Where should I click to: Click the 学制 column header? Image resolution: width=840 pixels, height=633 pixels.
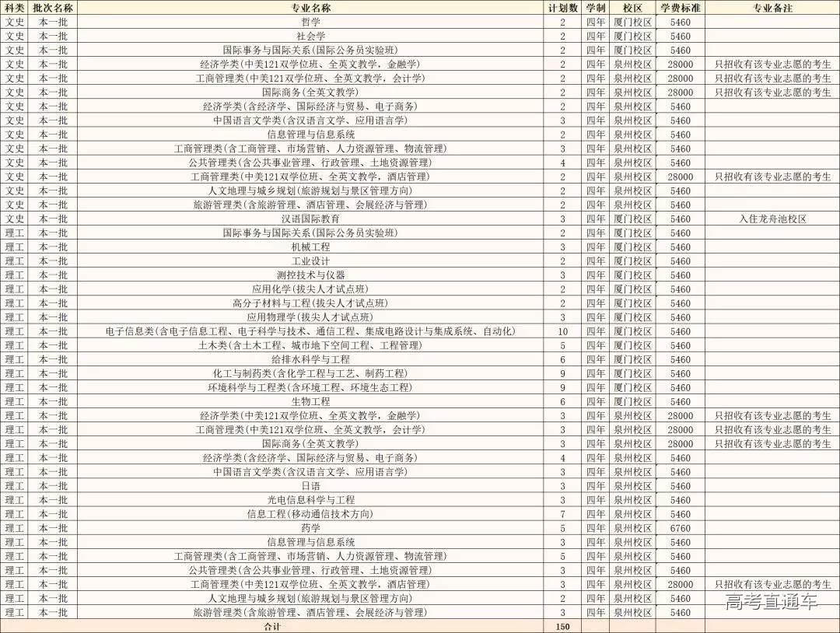(595, 8)
